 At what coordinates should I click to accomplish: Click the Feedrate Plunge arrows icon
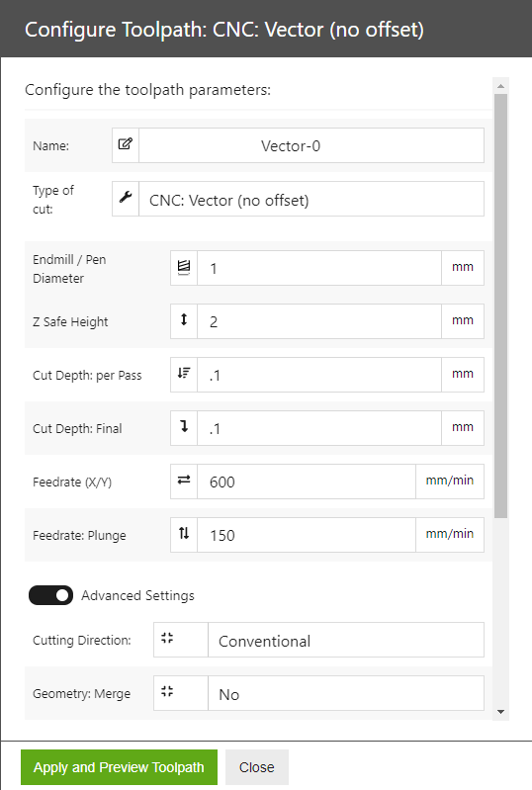coord(184,533)
